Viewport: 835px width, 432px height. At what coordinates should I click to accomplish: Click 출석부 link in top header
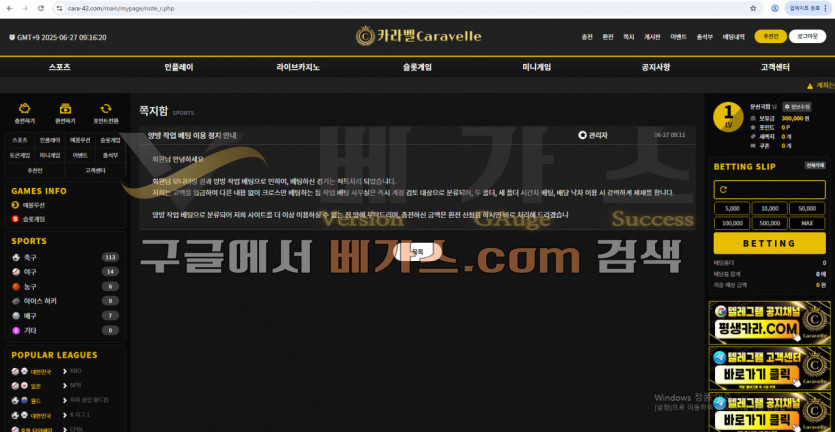(x=705, y=37)
